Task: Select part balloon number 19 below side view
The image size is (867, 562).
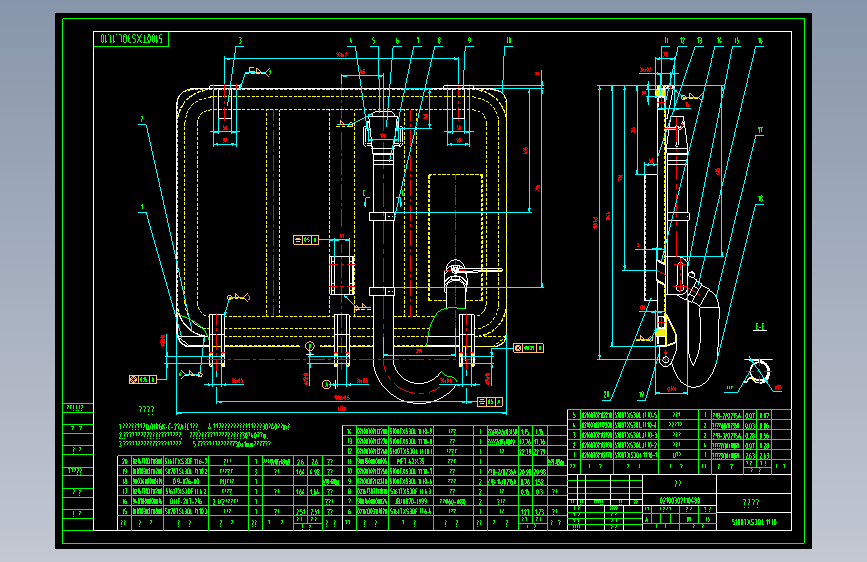Action: pos(641,395)
